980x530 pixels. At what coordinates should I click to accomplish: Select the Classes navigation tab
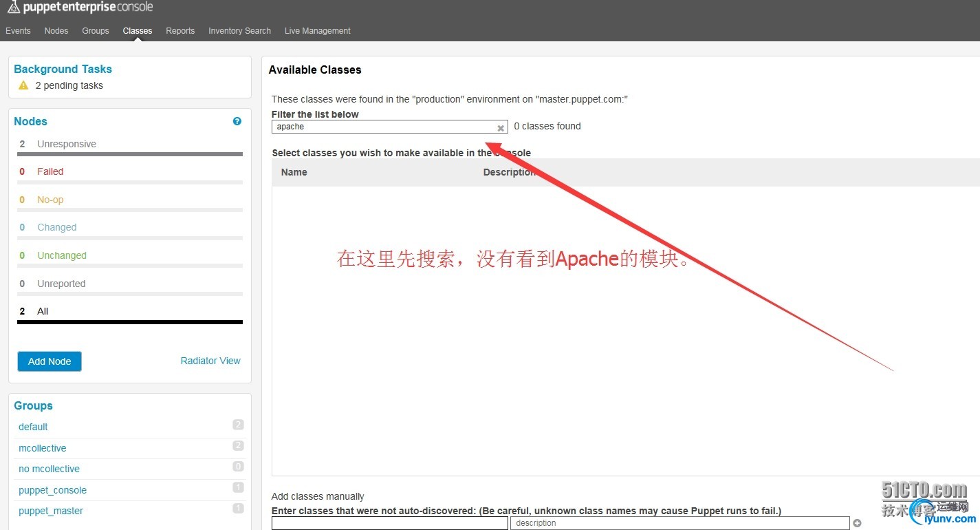coord(138,31)
